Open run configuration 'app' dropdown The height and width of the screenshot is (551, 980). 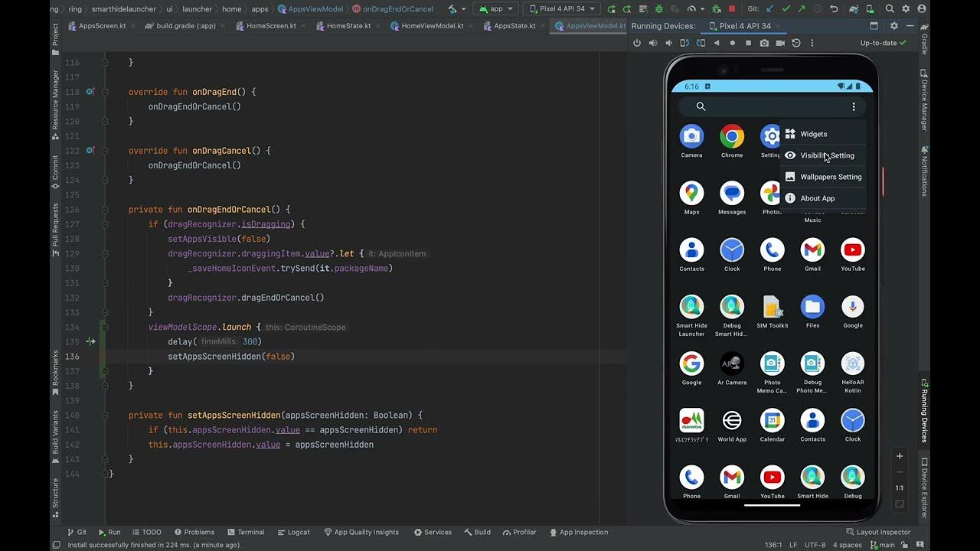497,9
